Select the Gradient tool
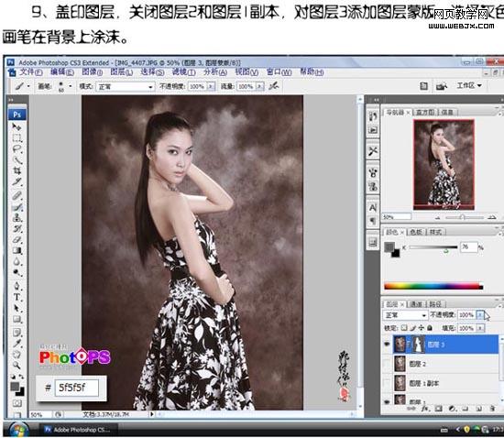504x438 pixels. (16, 251)
